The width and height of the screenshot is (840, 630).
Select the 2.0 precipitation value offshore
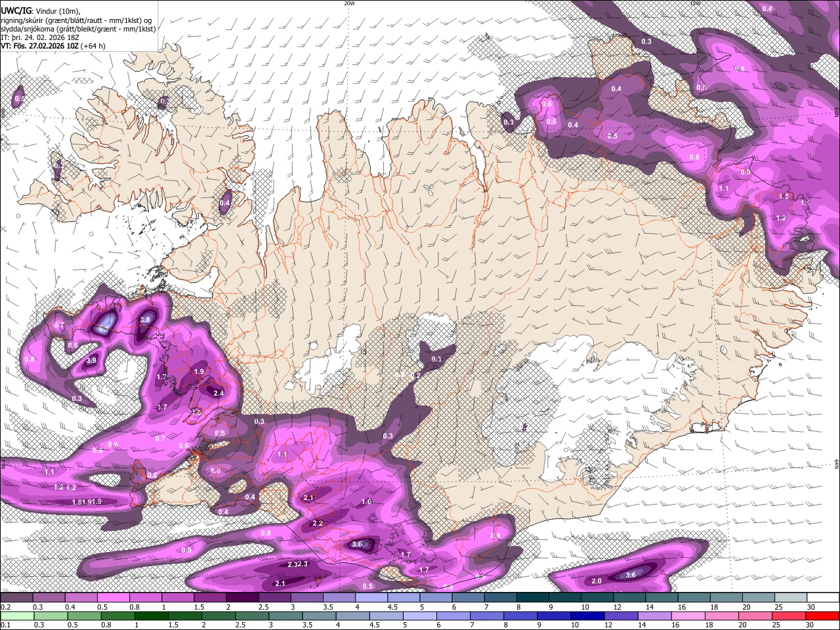pyautogui.click(x=597, y=581)
